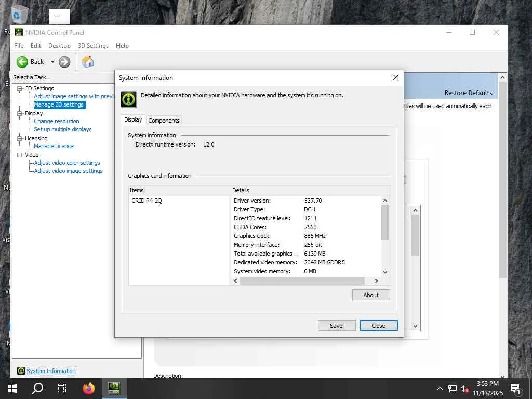Open the Windows Start menu

[12, 389]
